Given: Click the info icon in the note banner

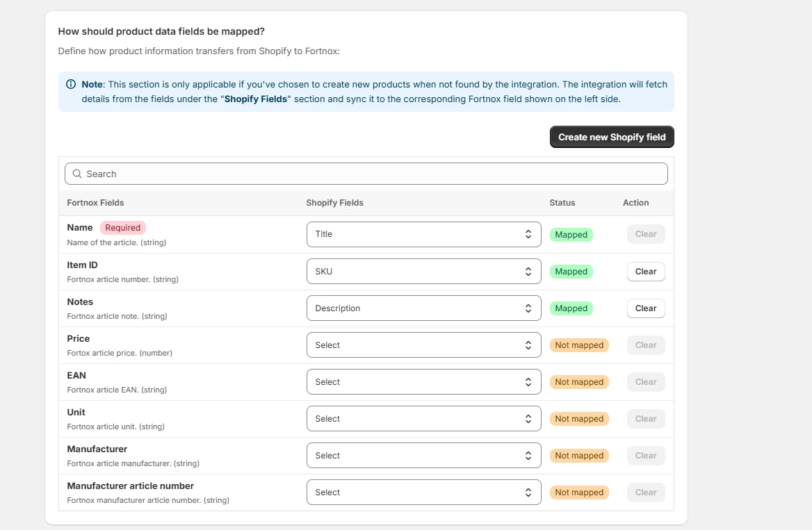Looking at the screenshot, I should (x=71, y=84).
